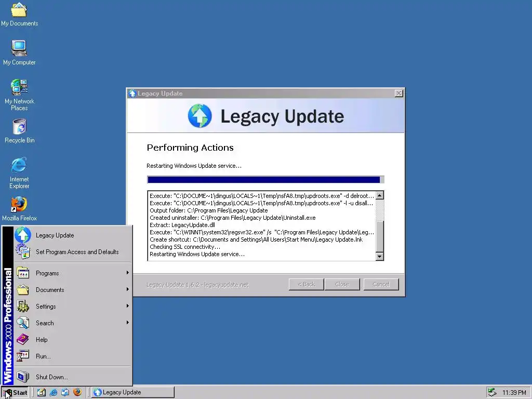Image resolution: width=532 pixels, height=399 pixels.
Task: Click the installation progress bar
Action: coord(265,179)
